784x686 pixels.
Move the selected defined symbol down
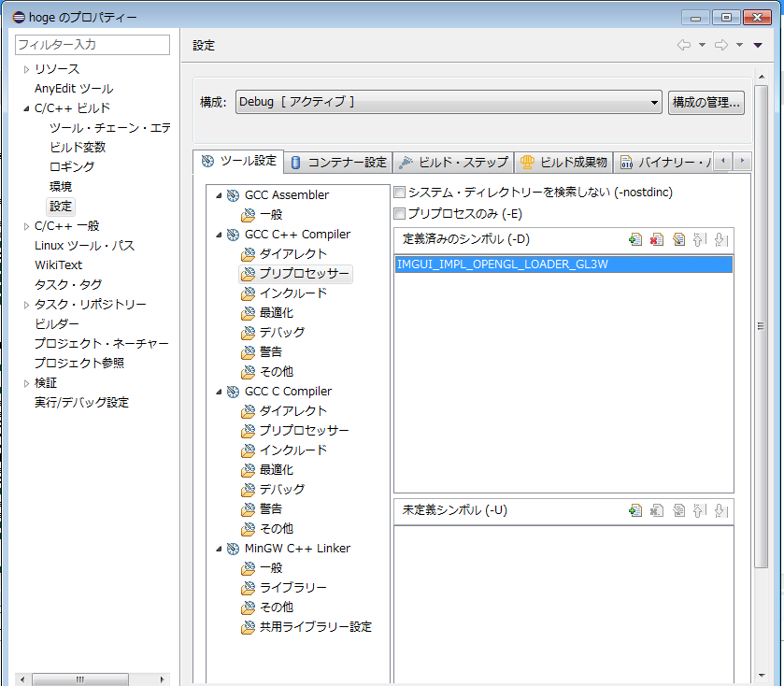[x=721, y=239]
